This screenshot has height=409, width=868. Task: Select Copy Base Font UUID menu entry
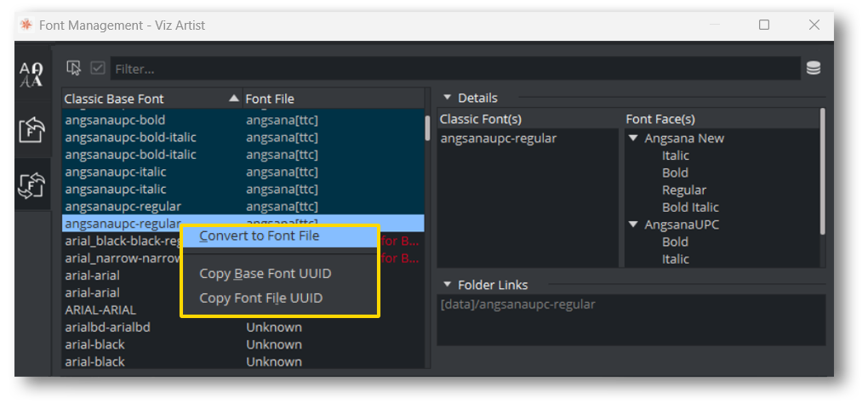coord(265,274)
